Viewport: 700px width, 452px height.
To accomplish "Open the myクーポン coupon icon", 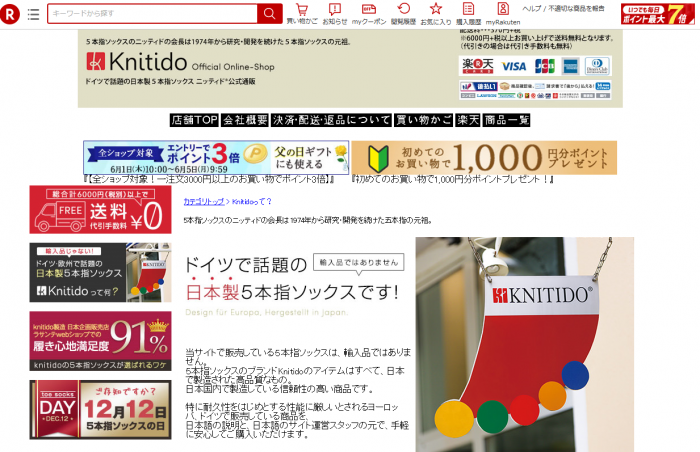I will (x=369, y=14).
